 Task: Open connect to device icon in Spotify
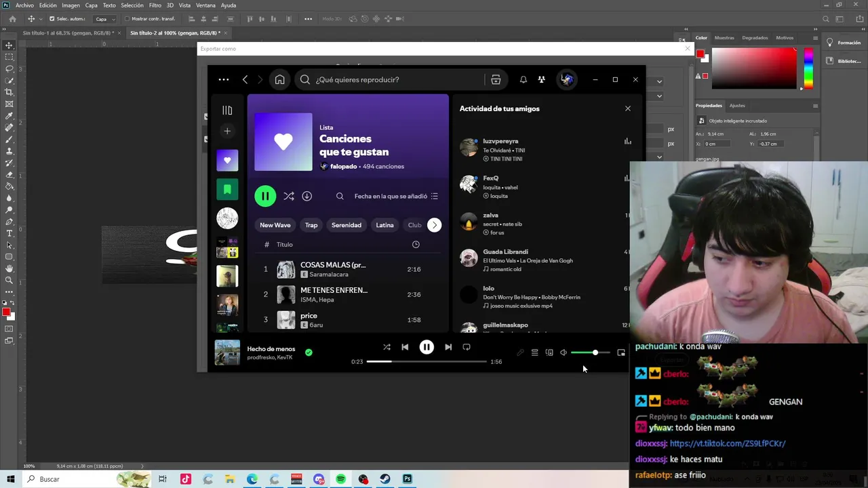click(549, 352)
